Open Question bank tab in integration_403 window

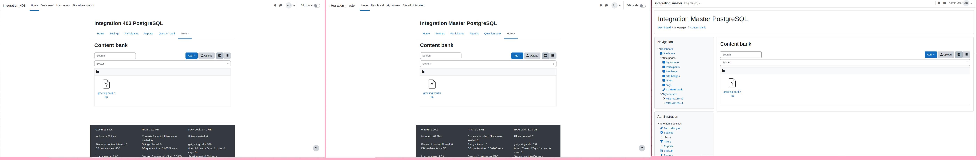pos(167,33)
